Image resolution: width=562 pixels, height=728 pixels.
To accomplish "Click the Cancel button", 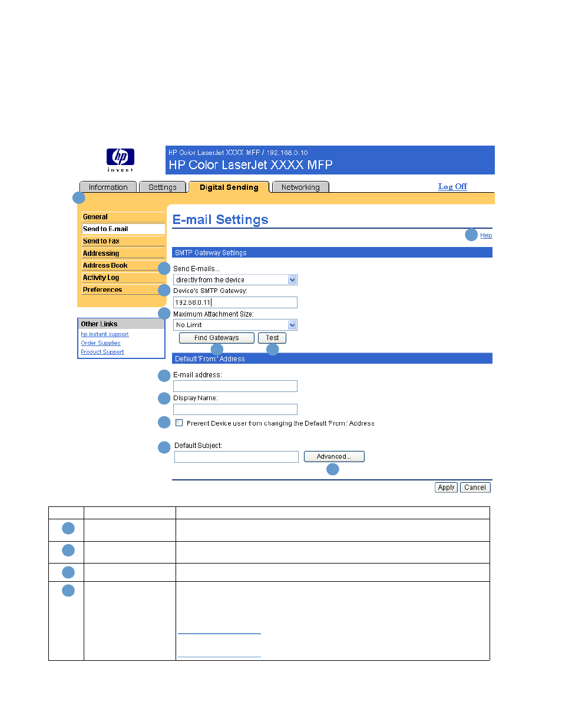I will point(475,487).
